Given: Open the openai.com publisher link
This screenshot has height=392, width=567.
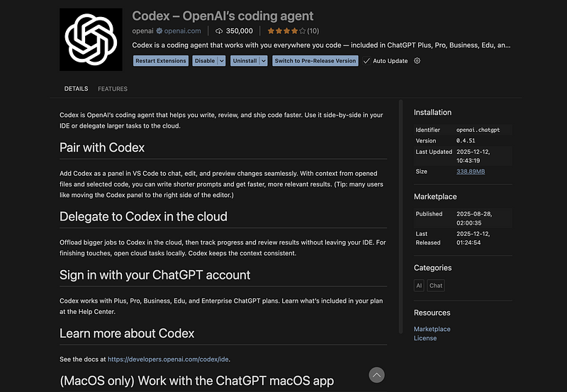Looking at the screenshot, I should [184, 31].
